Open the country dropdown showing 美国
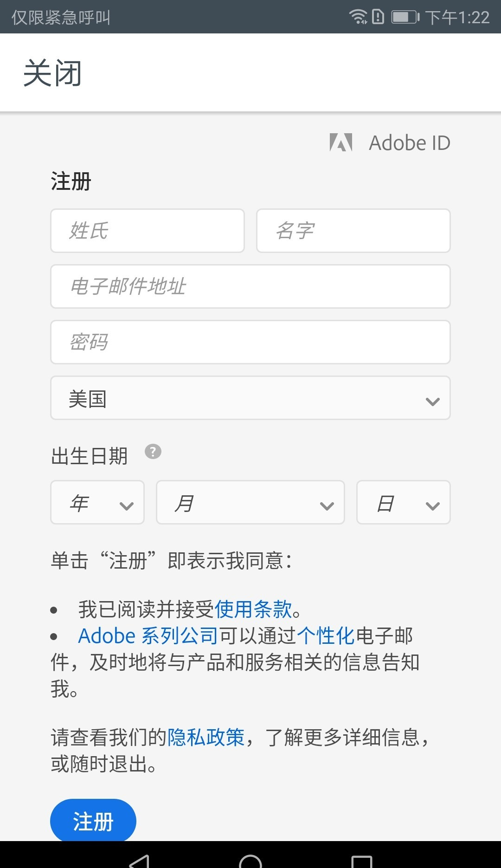Screen dimensions: 501x868 [250, 398]
